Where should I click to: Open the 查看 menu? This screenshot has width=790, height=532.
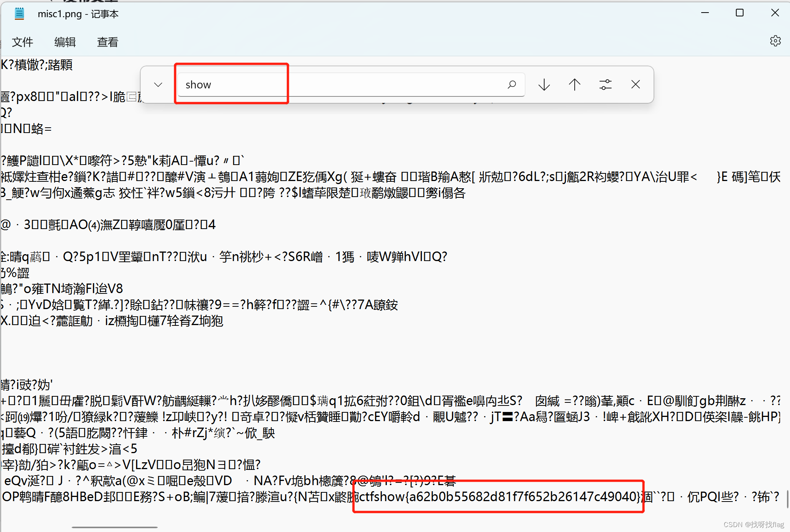[x=107, y=42]
